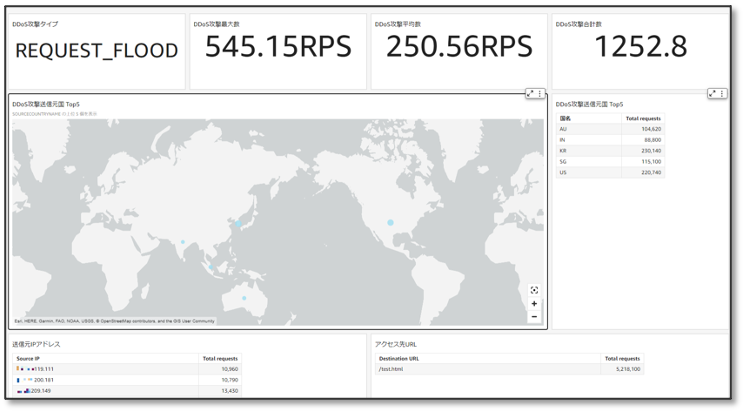Click the map zoom out minus button
This screenshot has width=744, height=412.
click(534, 317)
